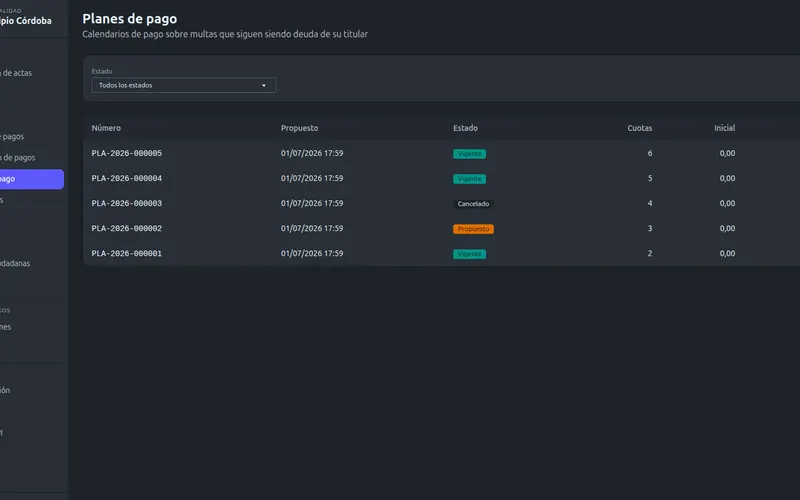The image size is (800, 500).
Task: Click the Estado column header in table
Action: [465, 128]
